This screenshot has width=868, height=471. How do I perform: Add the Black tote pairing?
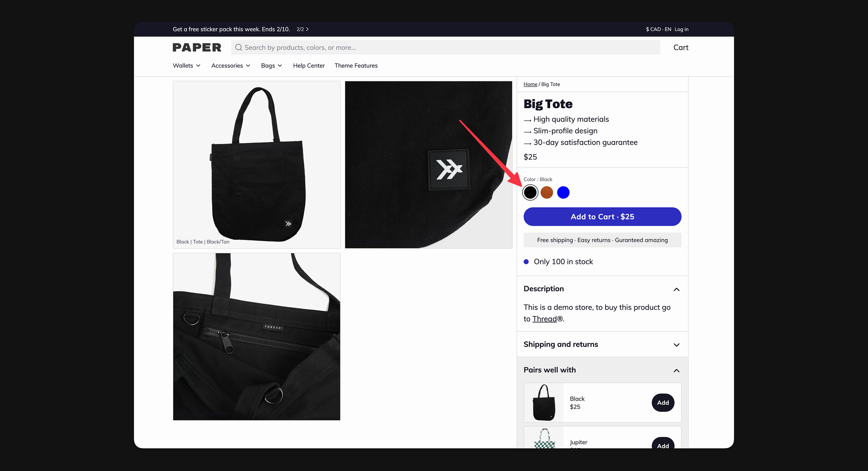pyautogui.click(x=663, y=403)
